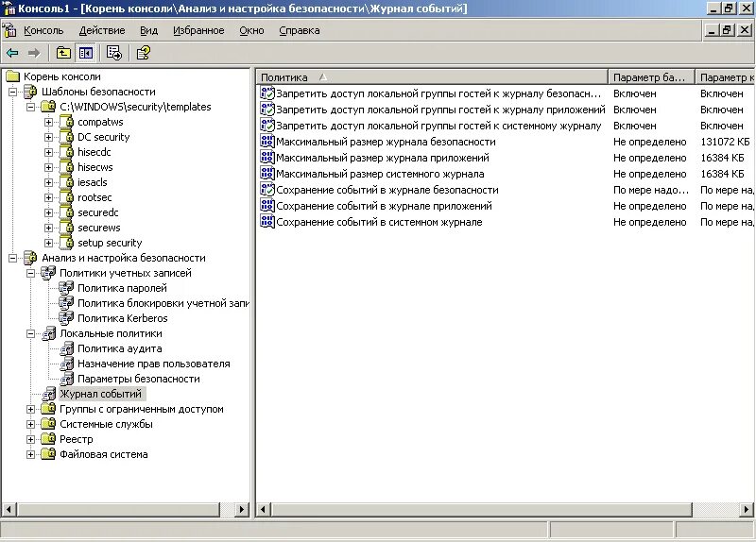756x542 pixels.
Task: Click the Корень консоли folder icon
Action: 12,76
